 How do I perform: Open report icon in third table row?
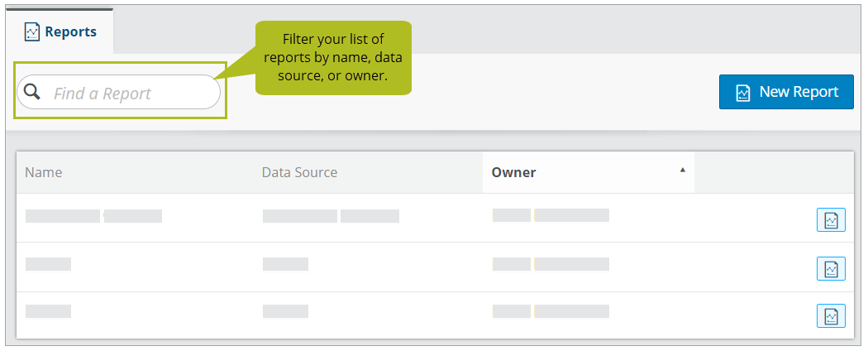click(831, 316)
